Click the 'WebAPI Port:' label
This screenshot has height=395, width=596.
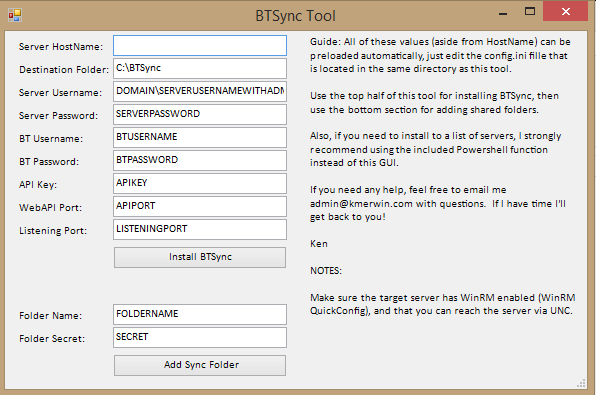[x=51, y=208]
